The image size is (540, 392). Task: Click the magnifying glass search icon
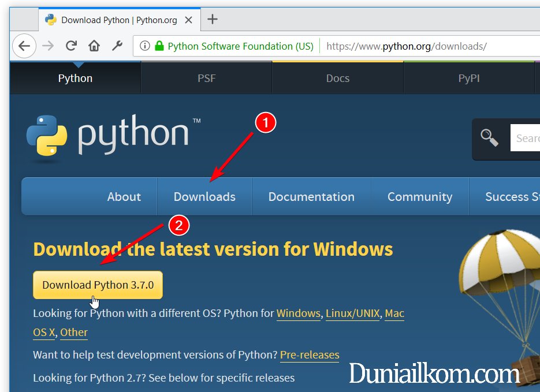[489, 137]
